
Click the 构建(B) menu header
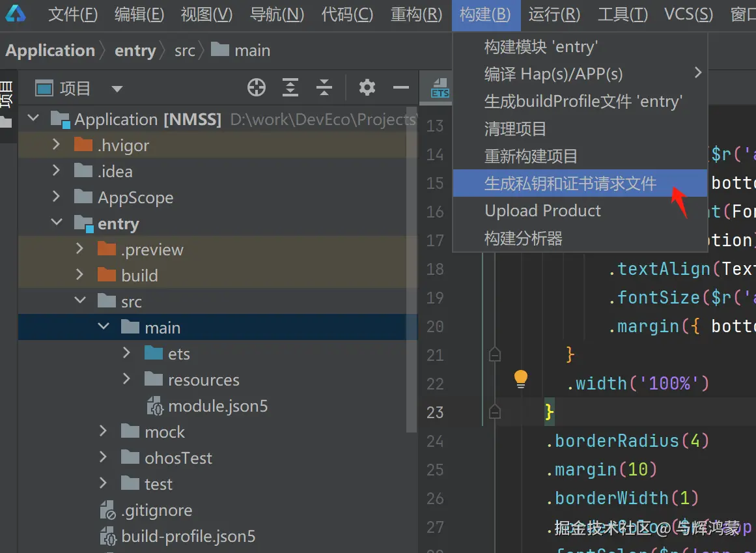pyautogui.click(x=486, y=14)
